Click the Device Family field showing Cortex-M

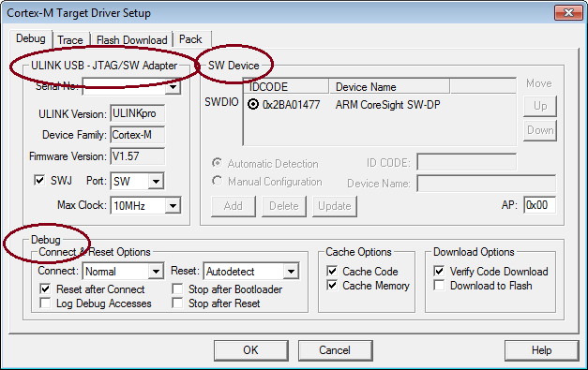coord(137,135)
